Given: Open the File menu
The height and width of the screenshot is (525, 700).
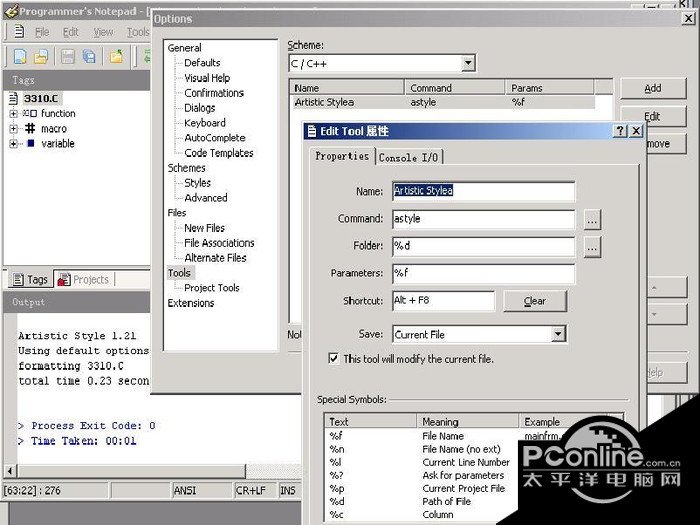Looking at the screenshot, I should 42,32.
